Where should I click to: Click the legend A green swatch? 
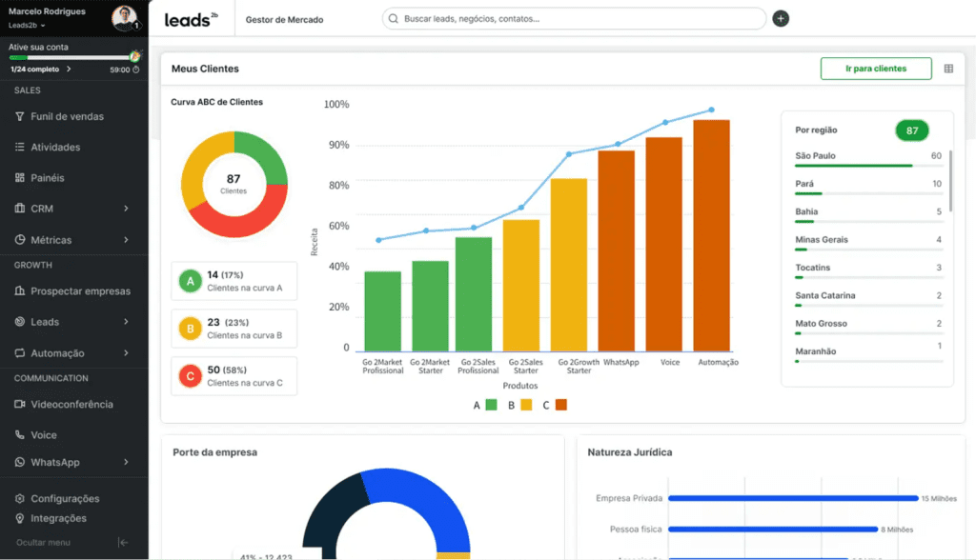pos(491,405)
